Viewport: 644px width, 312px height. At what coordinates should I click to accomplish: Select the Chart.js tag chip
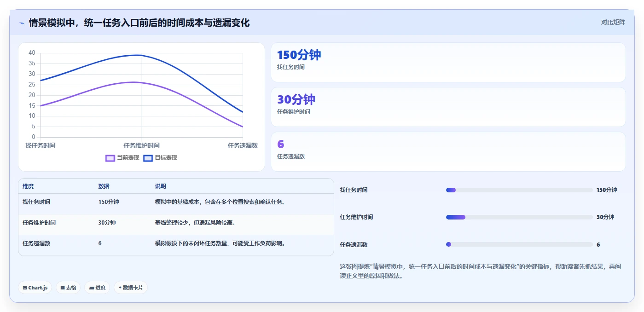pyautogui.click(x=35, y=288)
